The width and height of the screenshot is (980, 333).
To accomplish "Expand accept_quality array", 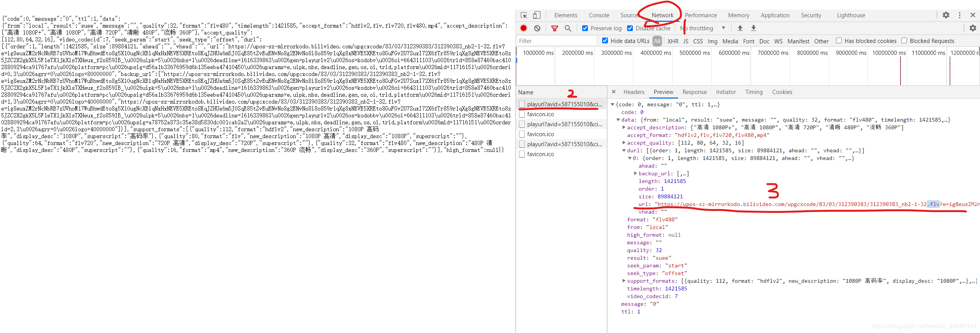I will click(624, 143).
